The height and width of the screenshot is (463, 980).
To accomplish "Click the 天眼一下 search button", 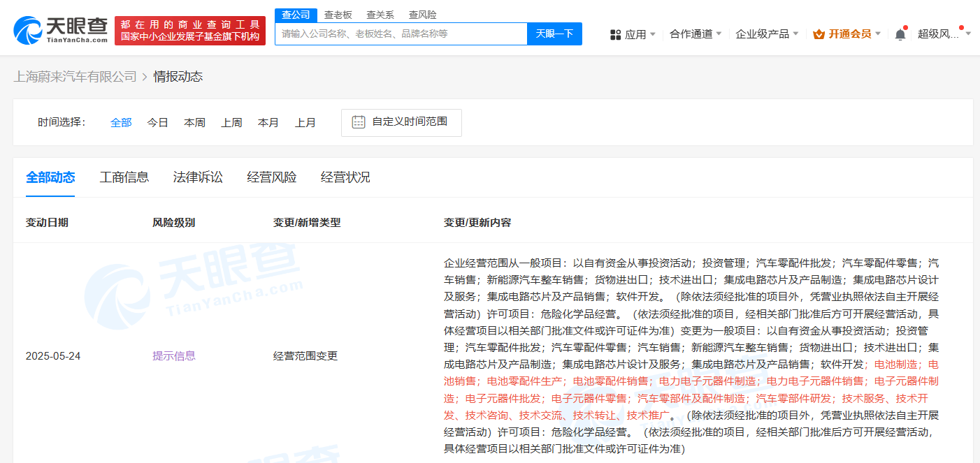I will pos(554,34).
